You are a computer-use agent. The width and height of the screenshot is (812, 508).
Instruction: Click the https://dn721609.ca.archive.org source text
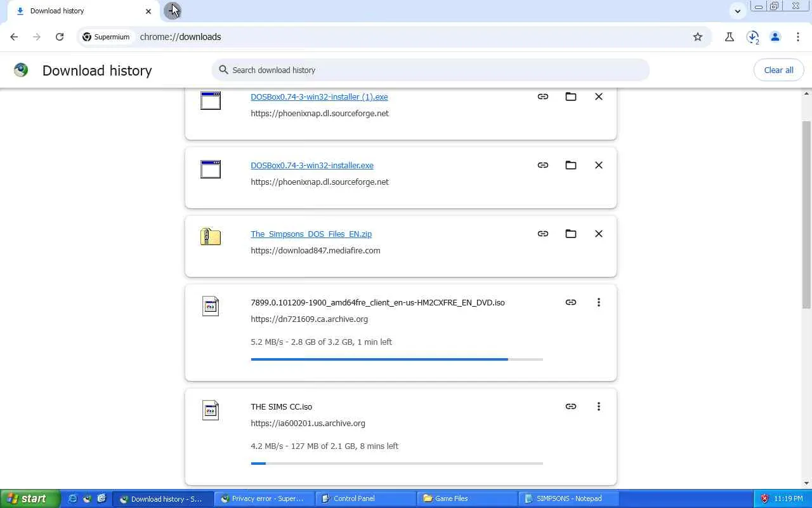pyautogui.click(x=309, y=319)
